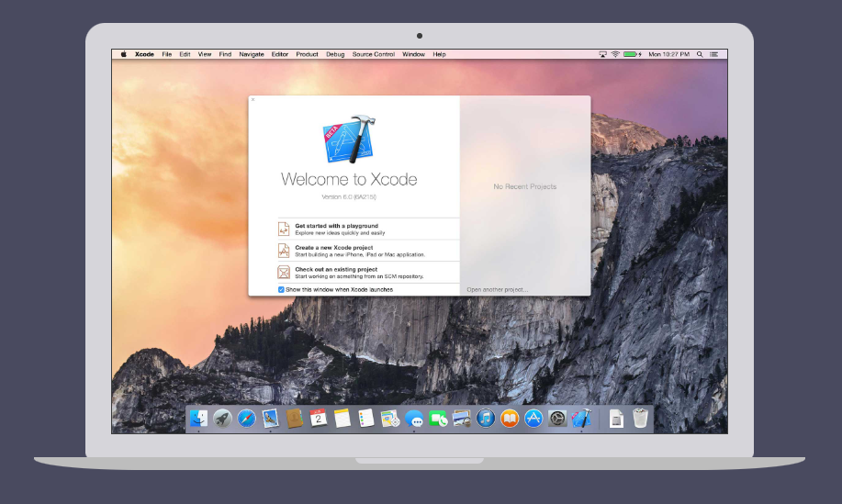Screen dimensions: 842x504
Task: Click the new Xcode project icon
Action: [284, 251]
